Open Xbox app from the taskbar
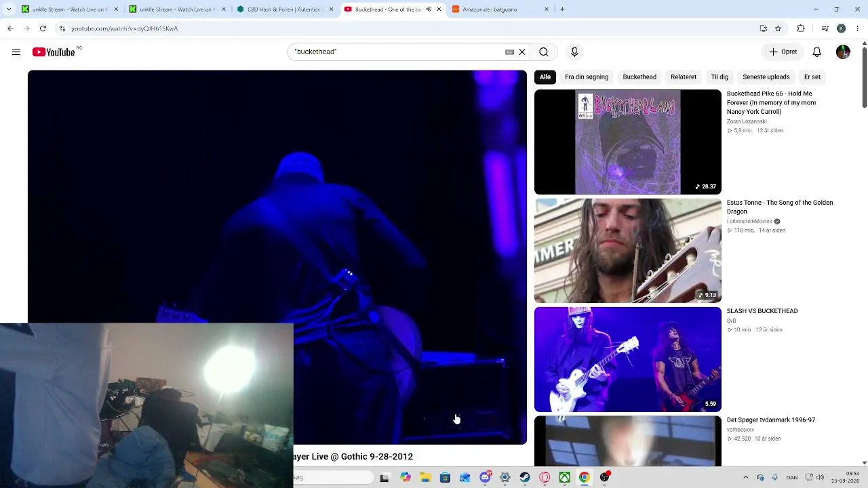 (x=564, y=478)
